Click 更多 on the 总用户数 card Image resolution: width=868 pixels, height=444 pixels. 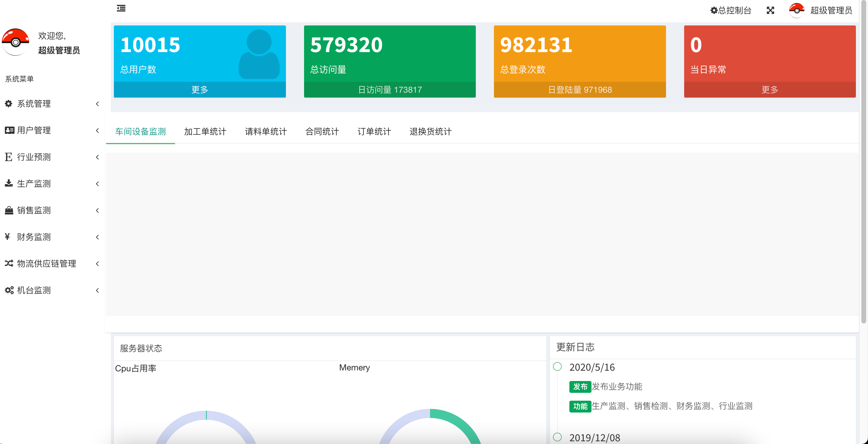200,90
